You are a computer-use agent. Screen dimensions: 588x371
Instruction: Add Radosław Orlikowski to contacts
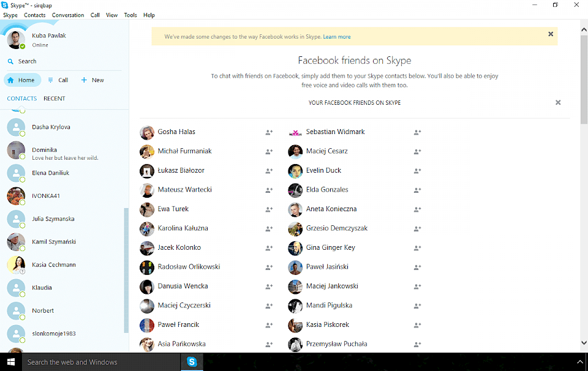point(269,267)
